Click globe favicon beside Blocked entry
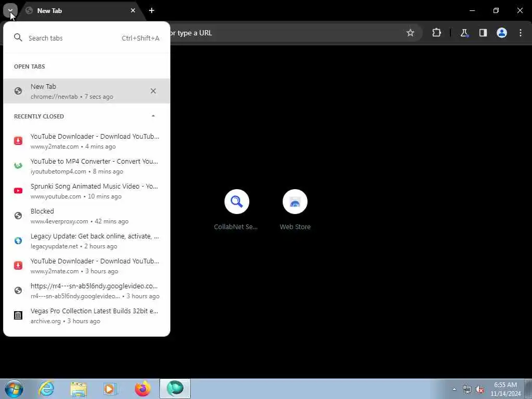The width and height of the screenshot is (532, 399). pos(18,216)
